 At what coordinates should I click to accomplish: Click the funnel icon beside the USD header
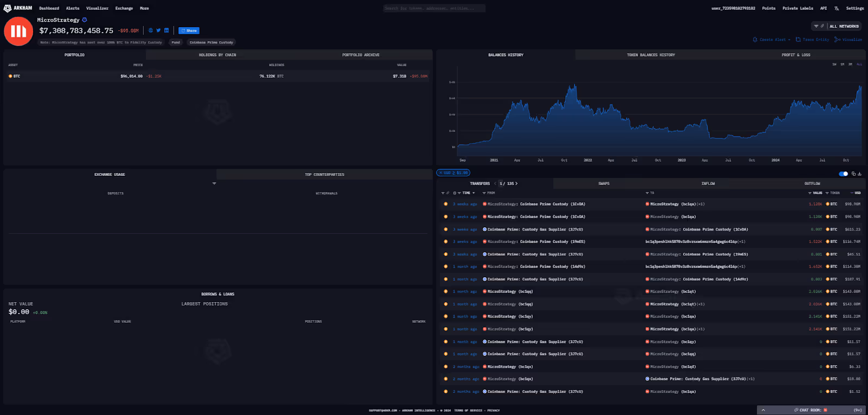tap(851, 193)
